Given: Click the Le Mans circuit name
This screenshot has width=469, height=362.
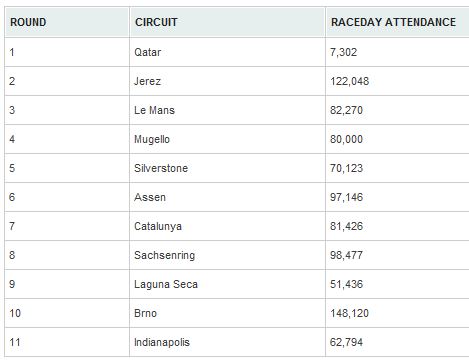Looking at the screenshot, I should (154, 110).
